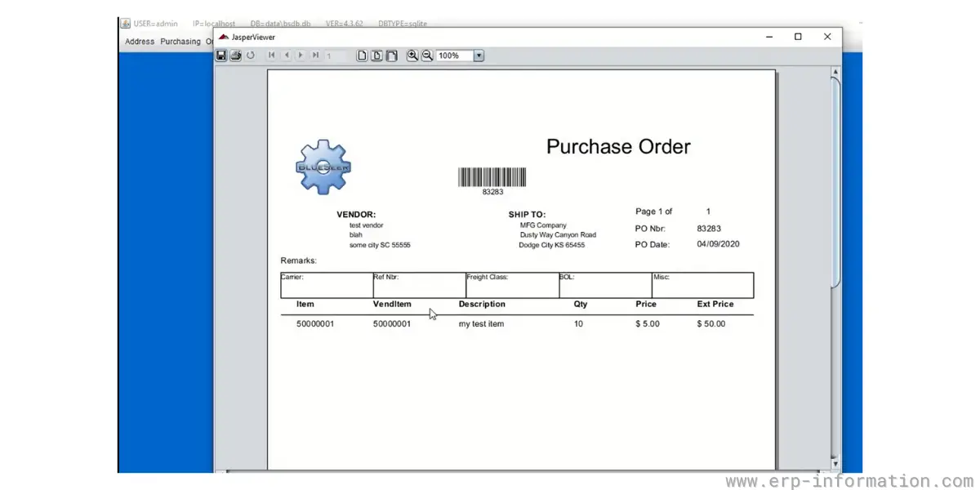
Task: Open the Purchasing menu in background window
Action: [x=180, y=41]
